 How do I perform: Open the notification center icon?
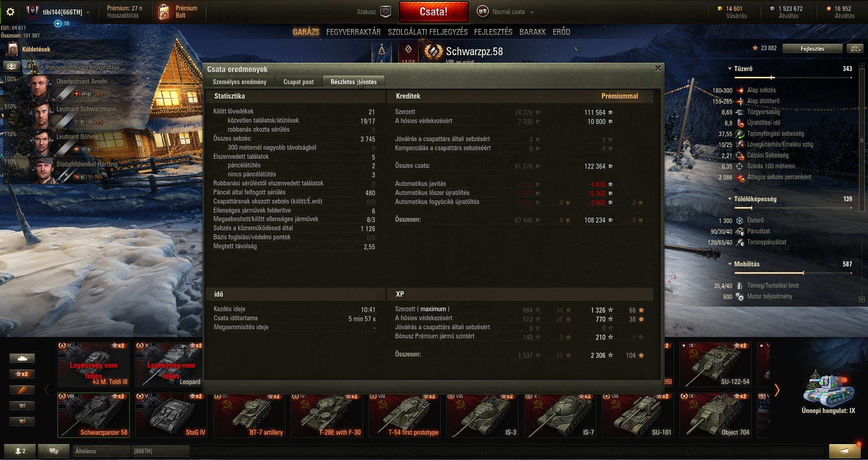(844, 451)
